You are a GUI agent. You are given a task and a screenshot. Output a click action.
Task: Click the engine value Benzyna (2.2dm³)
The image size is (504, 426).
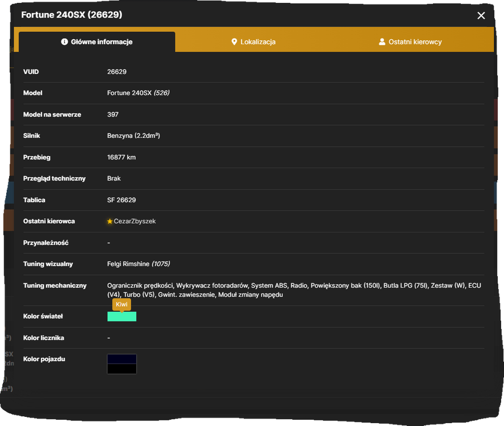(x=134, y=136)
